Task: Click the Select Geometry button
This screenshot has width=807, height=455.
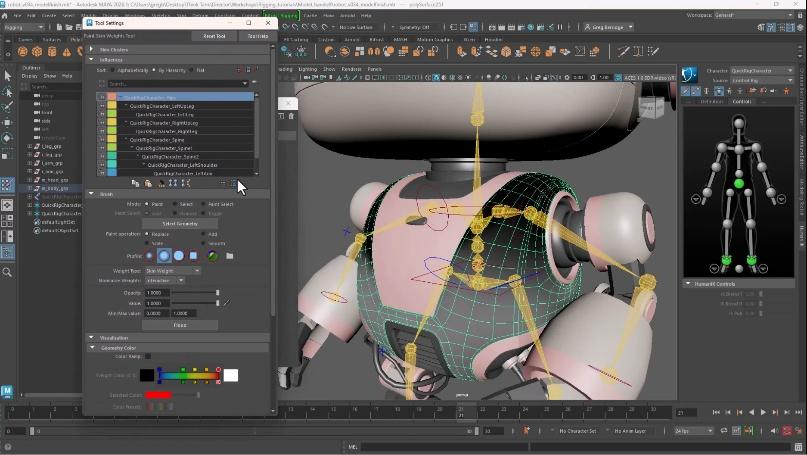Action: [x=180, y=224]
